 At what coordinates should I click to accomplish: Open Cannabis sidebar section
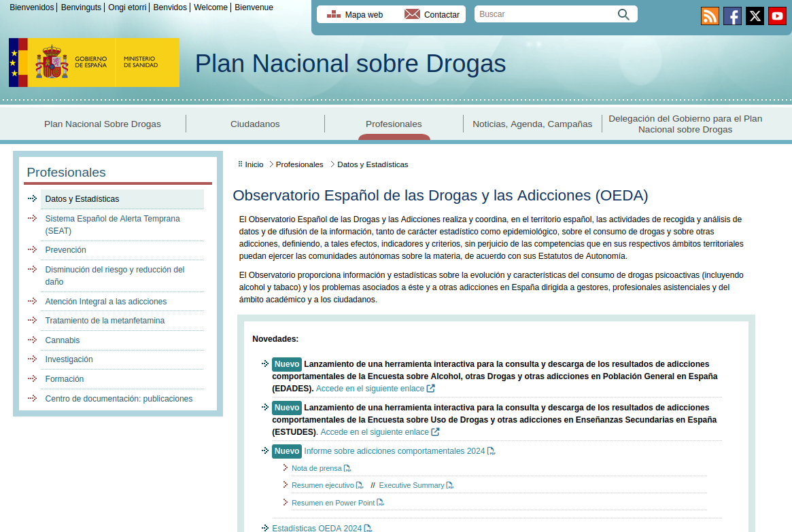(62, 340)
